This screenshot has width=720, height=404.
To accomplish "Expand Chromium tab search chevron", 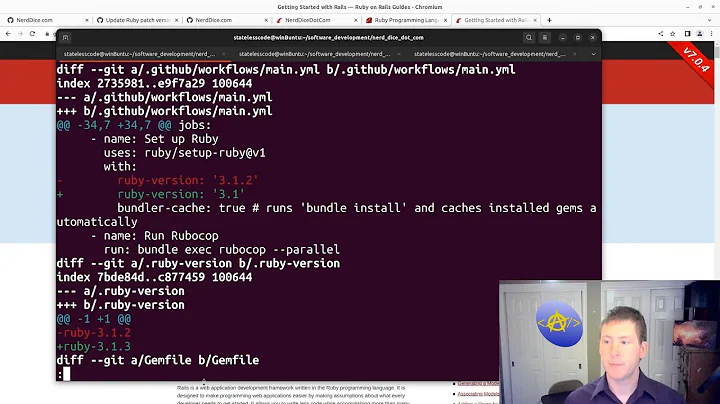I will 709,20.
